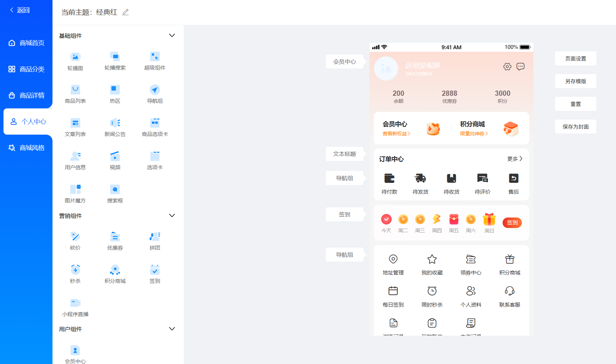The image size is (616, 364).
Task: Switch to the 商城首页 tab
Action: point(26,43)
